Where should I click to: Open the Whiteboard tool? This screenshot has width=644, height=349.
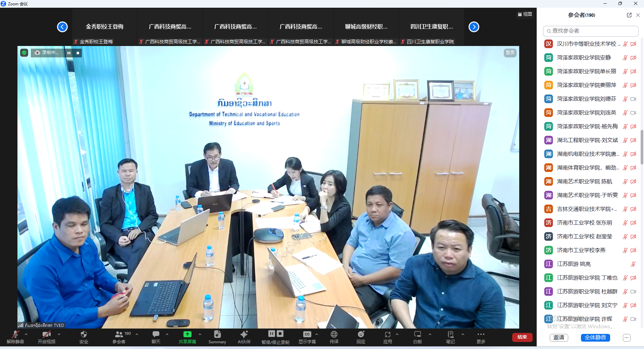[418, 335]
